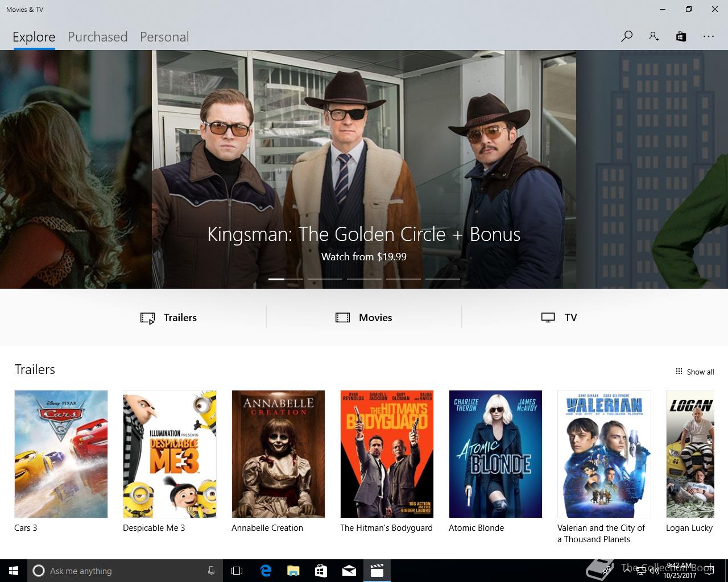Click Movies & TV clapperboard taskbar icon
This screenshot has width=728, height=582.
coord(377,571)
